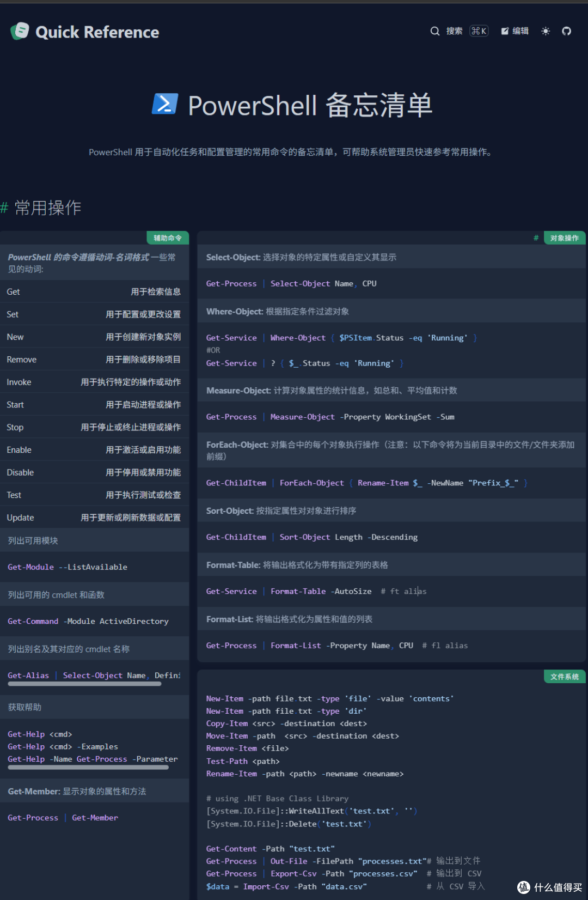Open the GitHub repository icon

click(x=567, y=31)
